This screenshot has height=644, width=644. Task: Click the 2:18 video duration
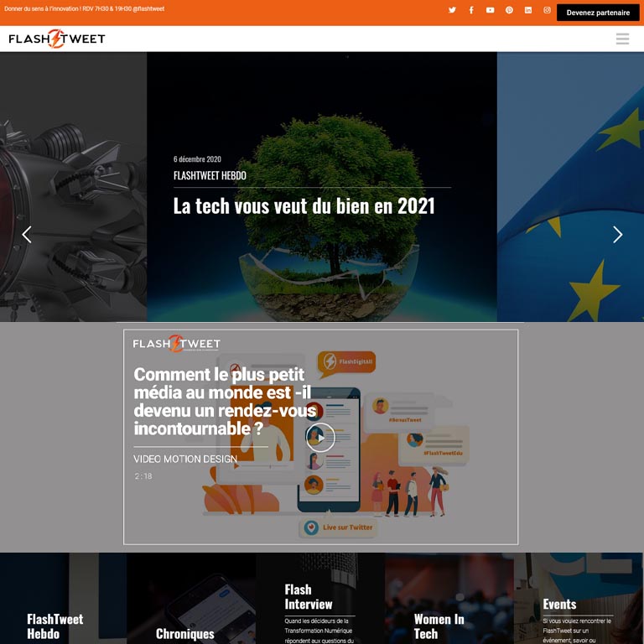(143, 476)
